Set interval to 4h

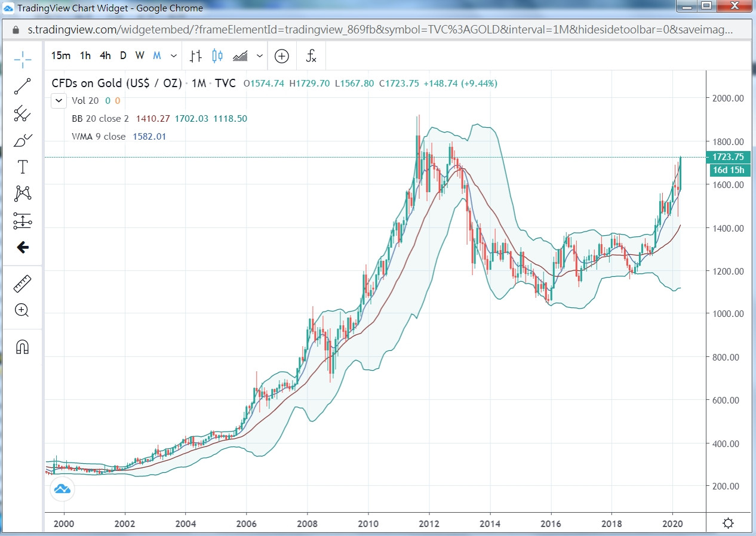click(x=105, y=56)
